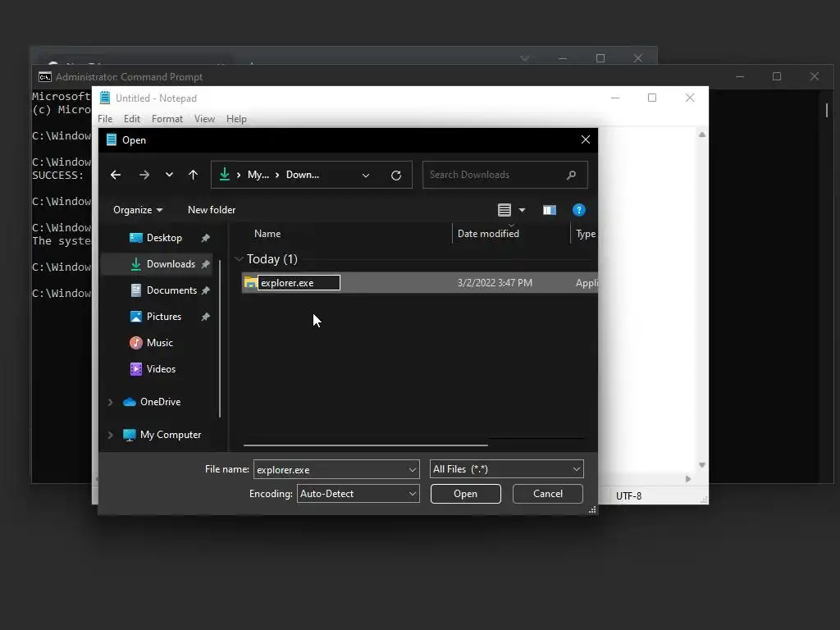
Task: Refresh the Downloads folder
Action: (396, 176)
